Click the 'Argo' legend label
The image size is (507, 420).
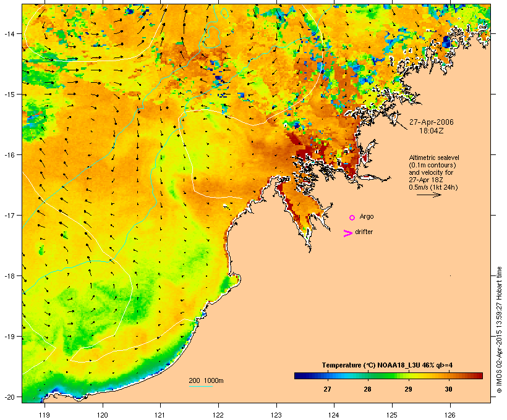point(367,216)
